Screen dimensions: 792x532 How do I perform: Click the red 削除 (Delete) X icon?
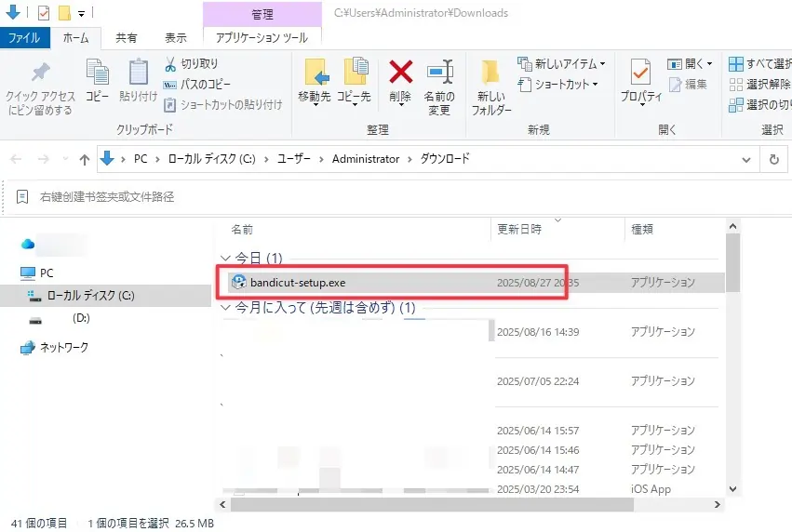(x=400, y=72)
